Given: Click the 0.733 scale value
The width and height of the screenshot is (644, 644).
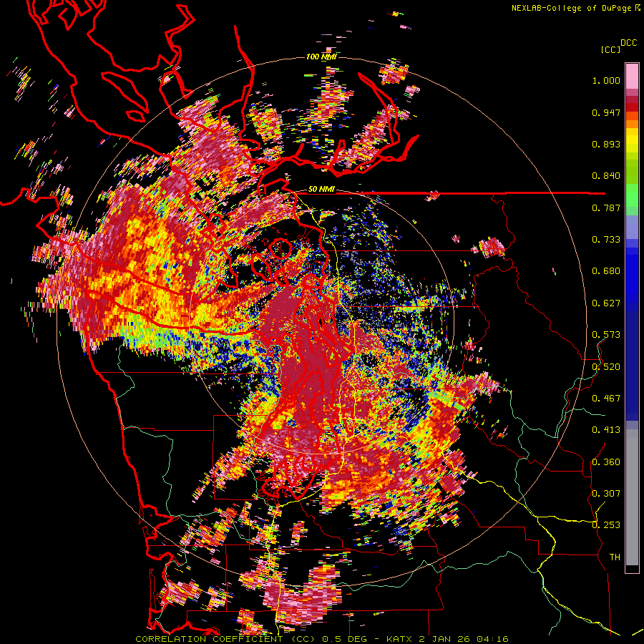Looking at the screenshot, I should point(606,240).
